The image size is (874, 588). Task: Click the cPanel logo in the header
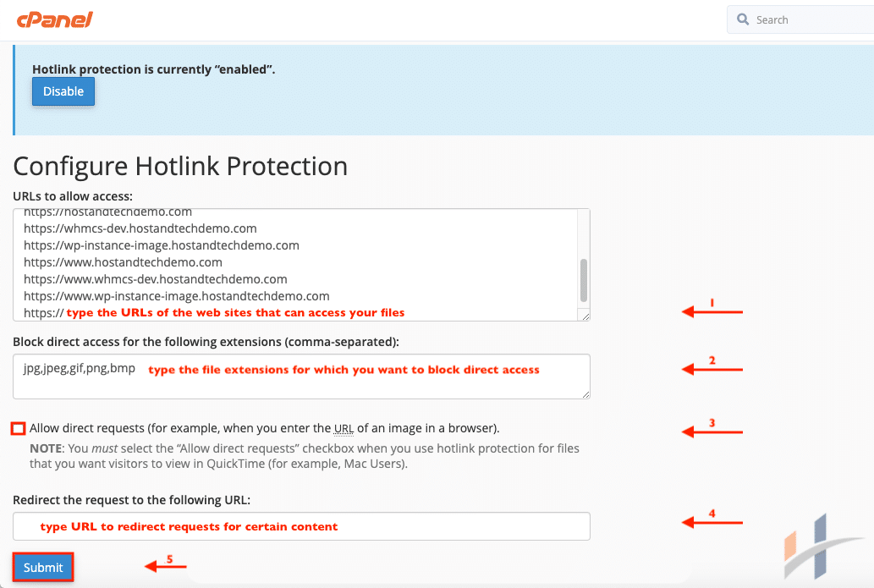[54, 19]
